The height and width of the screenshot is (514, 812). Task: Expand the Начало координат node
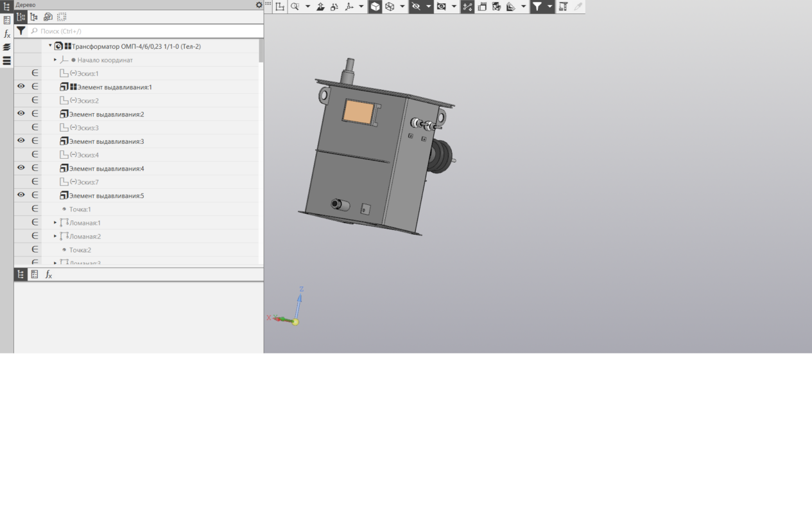pos(55,60)
